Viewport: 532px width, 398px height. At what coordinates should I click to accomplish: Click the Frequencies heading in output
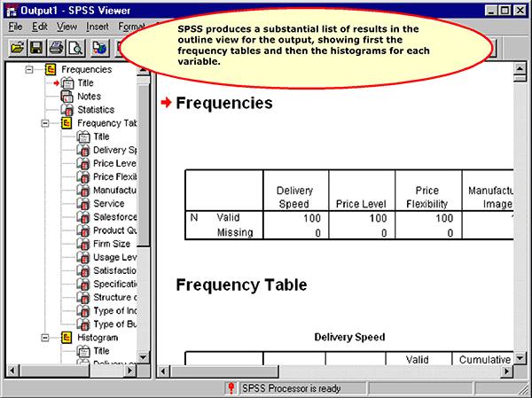click(x=224, y=103)
